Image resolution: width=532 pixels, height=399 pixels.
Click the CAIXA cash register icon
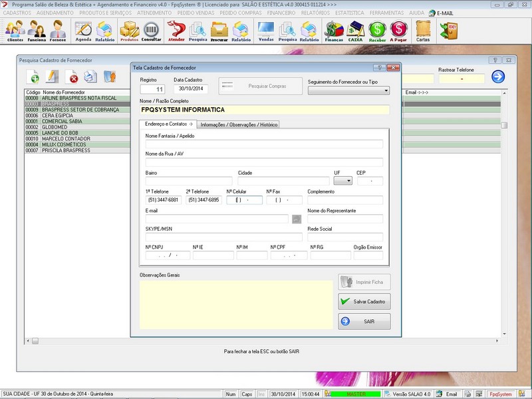click(356, 31)
